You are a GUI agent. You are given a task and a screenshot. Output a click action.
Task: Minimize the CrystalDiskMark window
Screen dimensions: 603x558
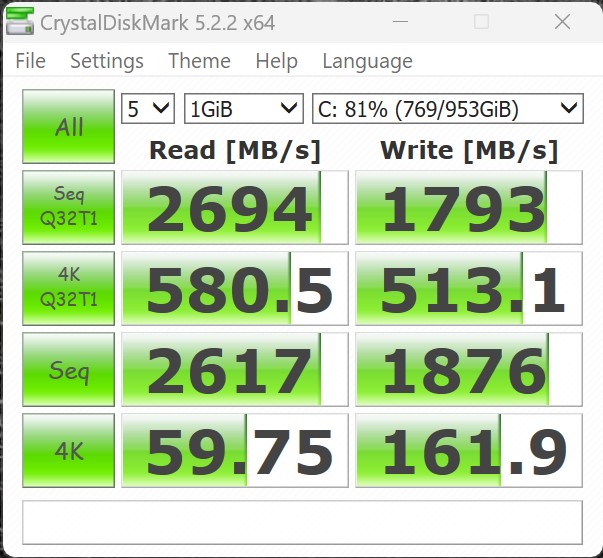tap(400, 22)
